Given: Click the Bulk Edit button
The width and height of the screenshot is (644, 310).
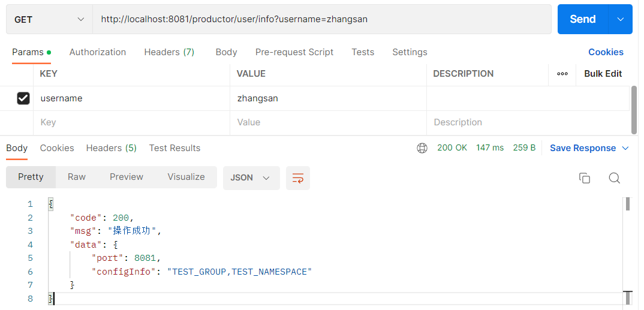Looking at the screenshot, I should click(x=603, y=74).
